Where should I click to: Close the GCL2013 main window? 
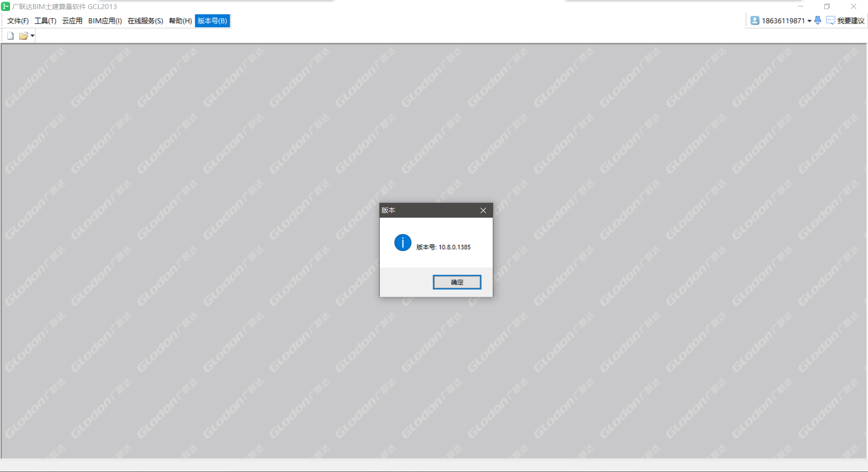coord(854,6)
